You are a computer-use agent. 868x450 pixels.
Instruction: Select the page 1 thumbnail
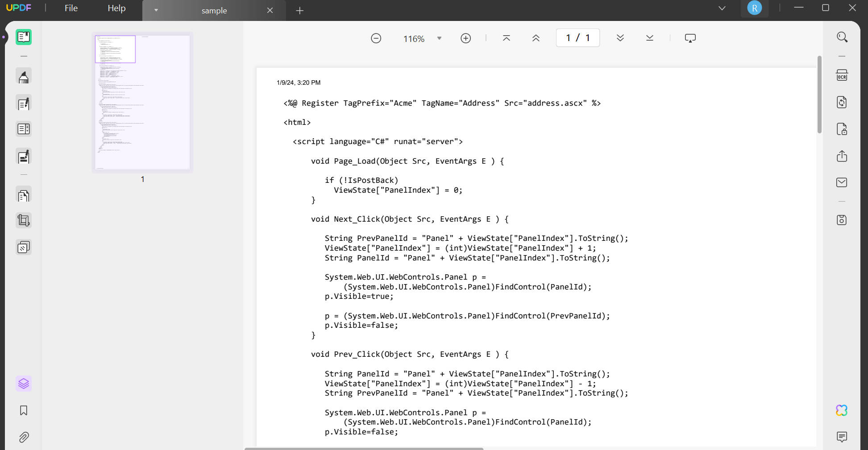142,103
